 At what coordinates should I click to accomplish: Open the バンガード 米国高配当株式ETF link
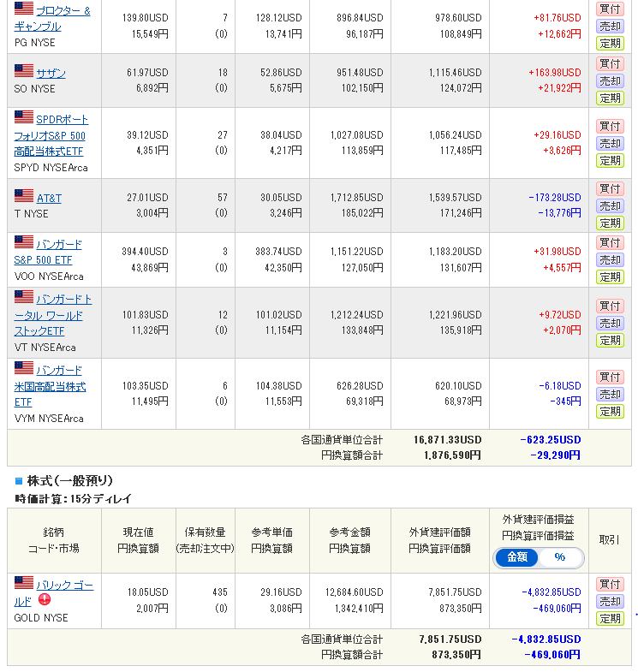click(x=50, y=386)
